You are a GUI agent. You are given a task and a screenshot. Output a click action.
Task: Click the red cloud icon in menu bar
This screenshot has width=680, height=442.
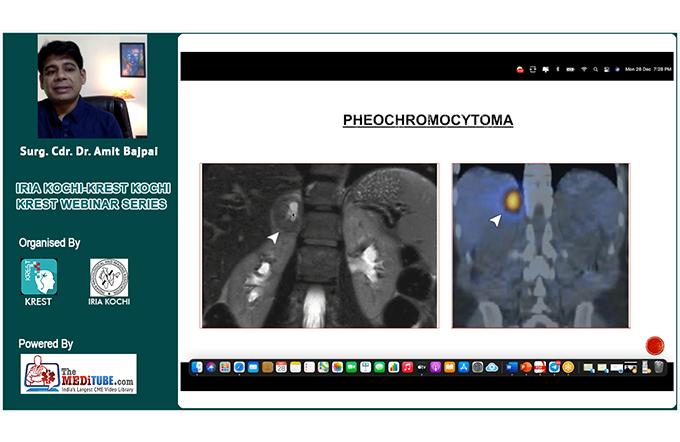coord(520,69)
